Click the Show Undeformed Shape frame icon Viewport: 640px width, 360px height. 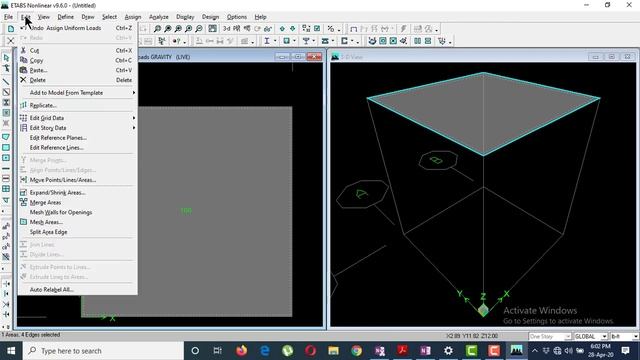[353, 29]
